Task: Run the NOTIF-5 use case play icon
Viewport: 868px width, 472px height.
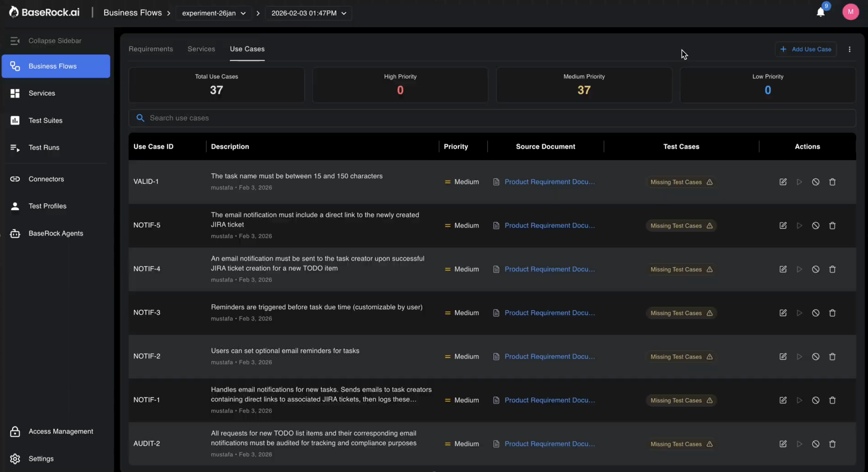Action: tap(799, 226)
